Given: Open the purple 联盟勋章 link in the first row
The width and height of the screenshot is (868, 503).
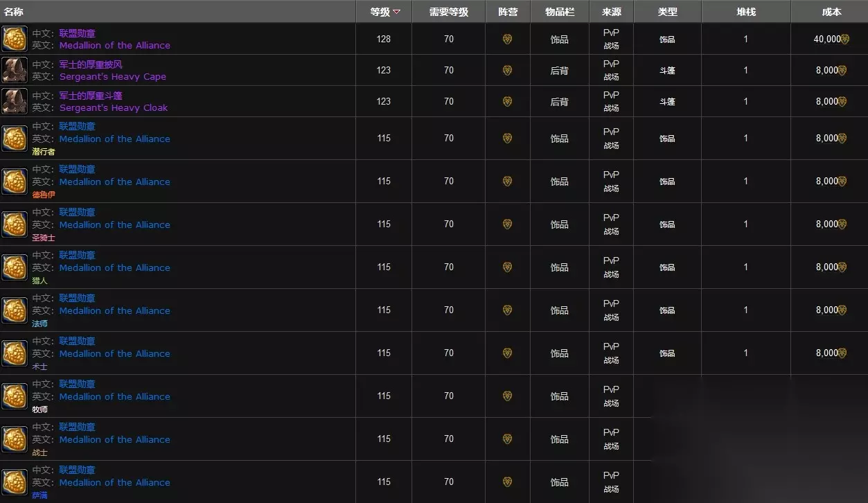Looking at the screenshot, I should [x=77, y=33].
